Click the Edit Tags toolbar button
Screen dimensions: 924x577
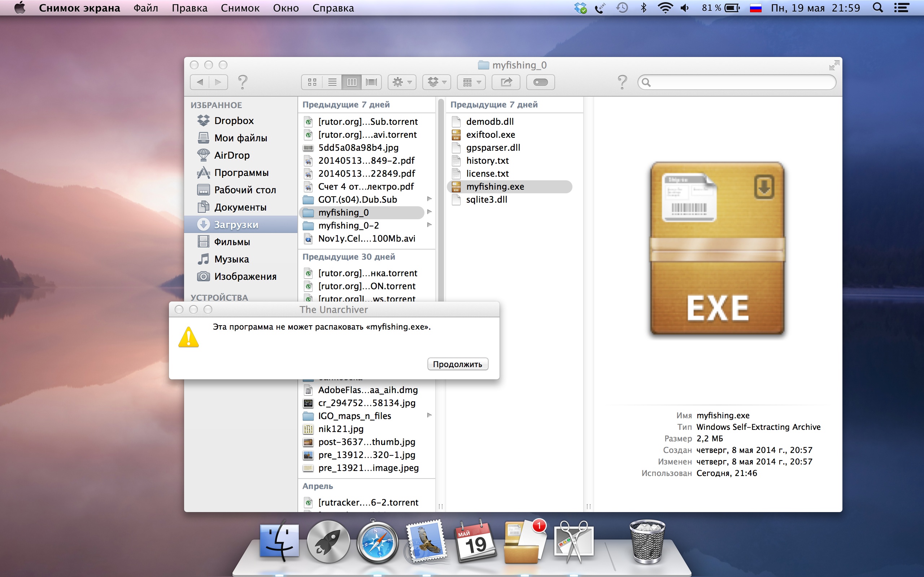click(540, 82)
